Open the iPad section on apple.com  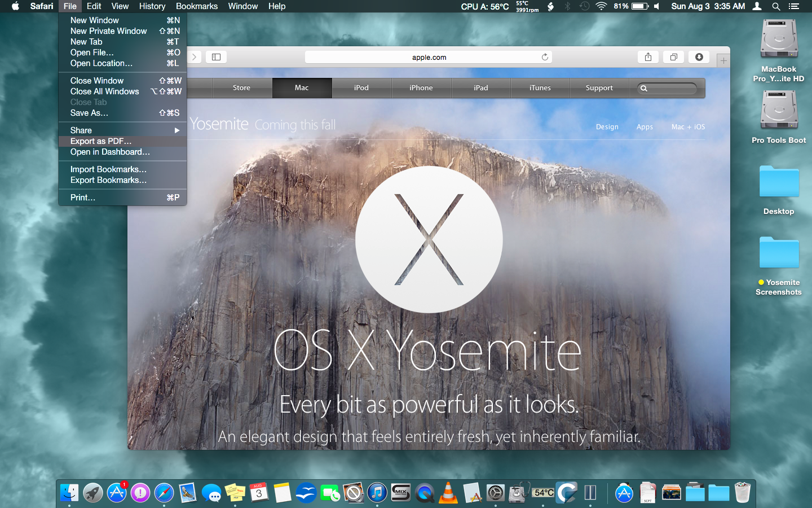pos(481,88)
